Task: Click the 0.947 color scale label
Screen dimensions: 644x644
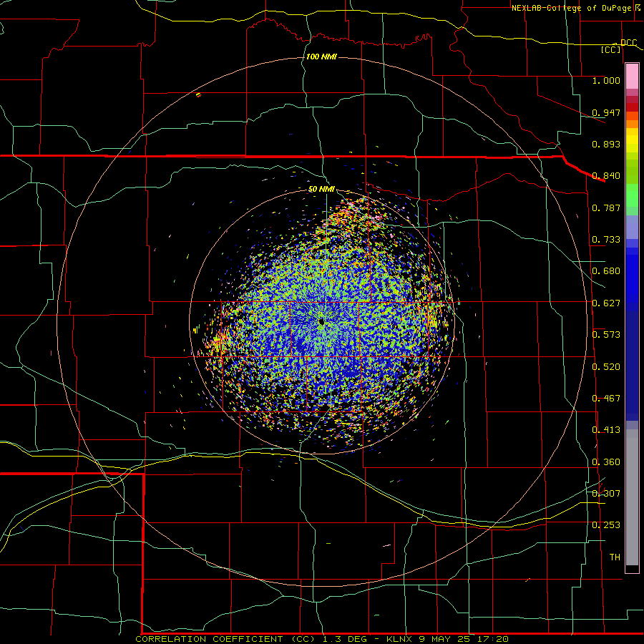Action: [606, 112]
